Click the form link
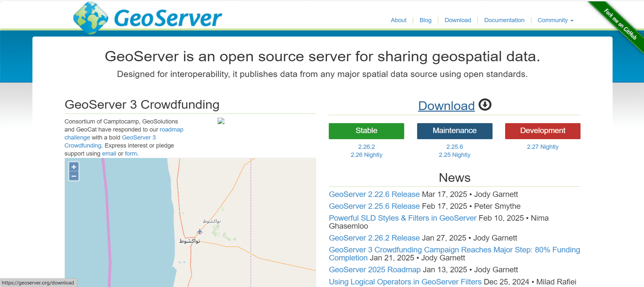This screenshot has width=644, height=287. point(131,154)
